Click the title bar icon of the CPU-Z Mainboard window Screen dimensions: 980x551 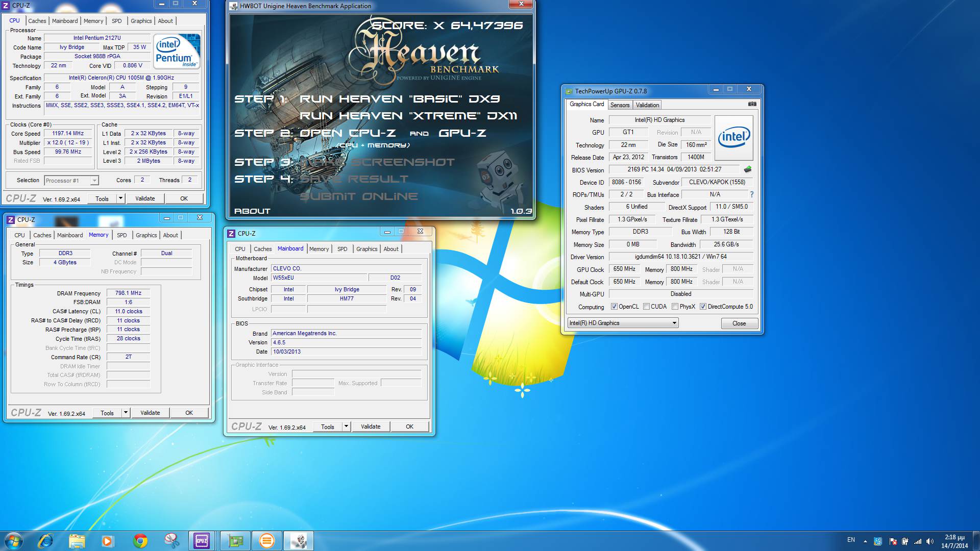pos(231,233)
